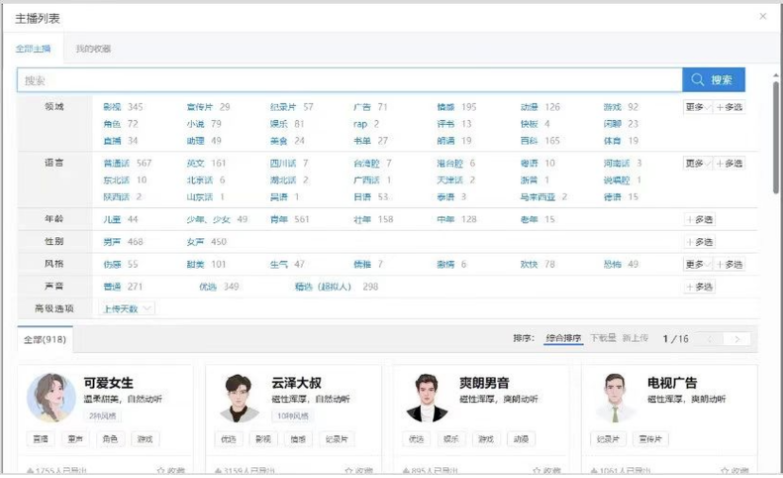Filter age 中年 128
The height and width of the screenshot is (478, 783).
pyautogui.click(x=456, y=219)
